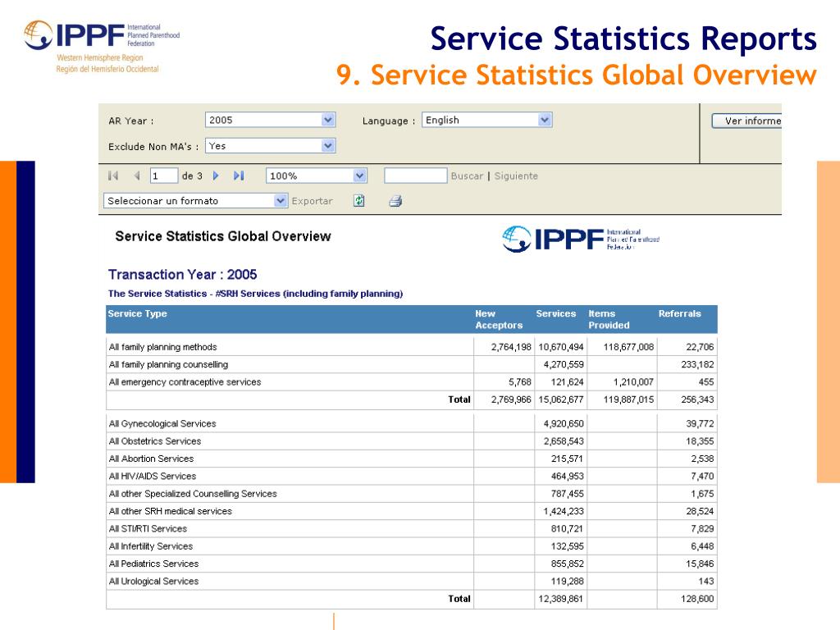
Task: Click the Referrals total 128,600
Action: click(697, 599)
